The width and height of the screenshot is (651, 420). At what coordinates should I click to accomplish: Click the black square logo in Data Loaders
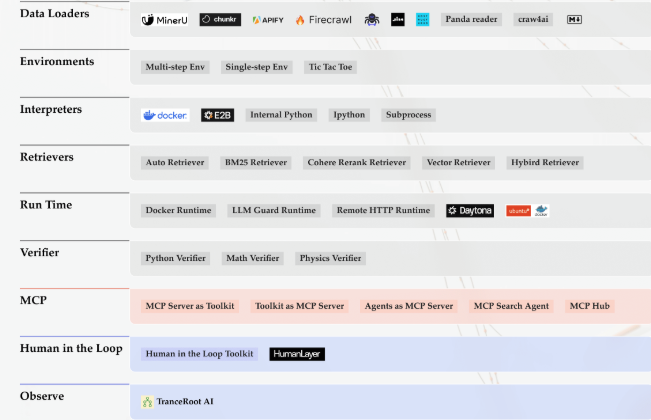pyautogui.click(x=397, y=20)
